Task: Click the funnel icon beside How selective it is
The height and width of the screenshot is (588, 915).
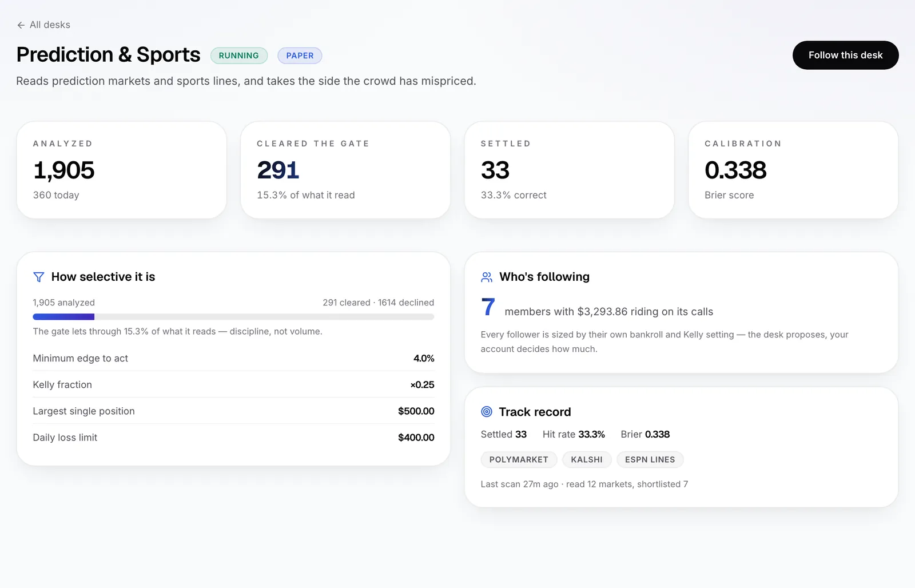Action: 38,277
